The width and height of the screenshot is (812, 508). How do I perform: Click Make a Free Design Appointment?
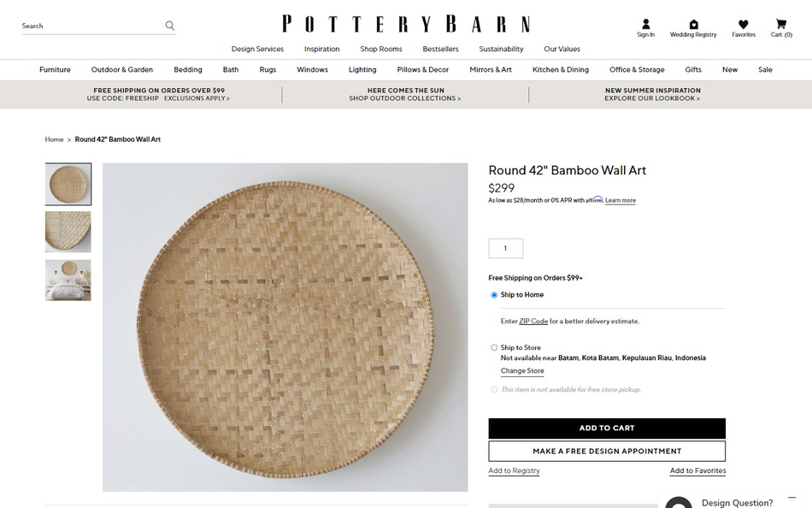coord(607,452)
